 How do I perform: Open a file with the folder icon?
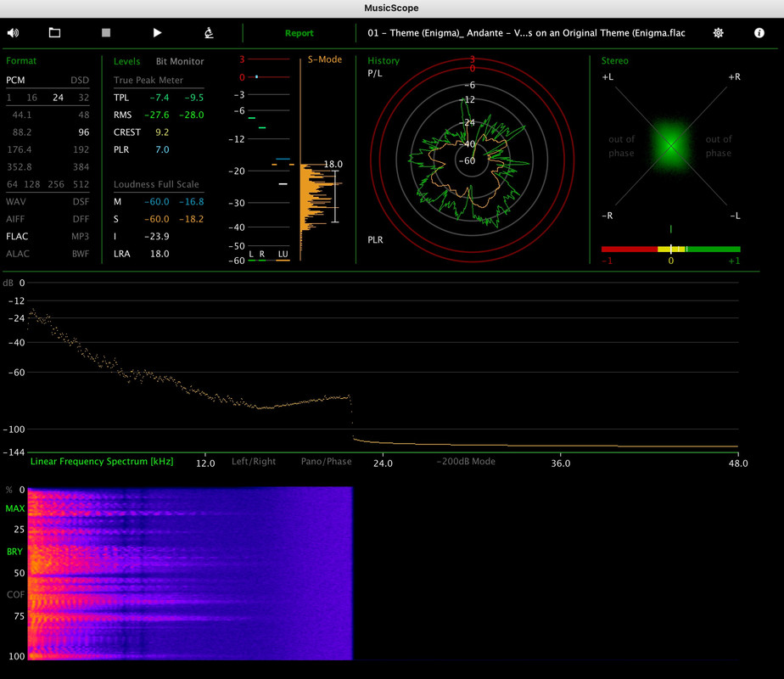tap(54, 33)
